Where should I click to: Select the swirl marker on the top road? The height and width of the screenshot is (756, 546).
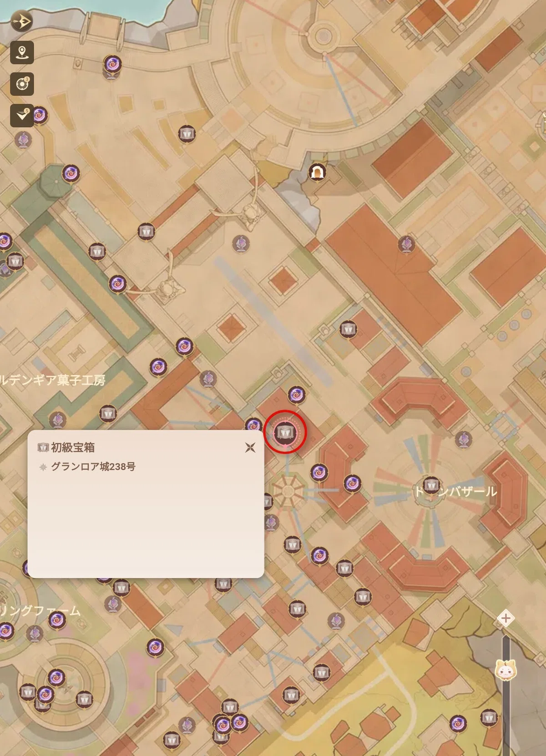pos(112,64)
